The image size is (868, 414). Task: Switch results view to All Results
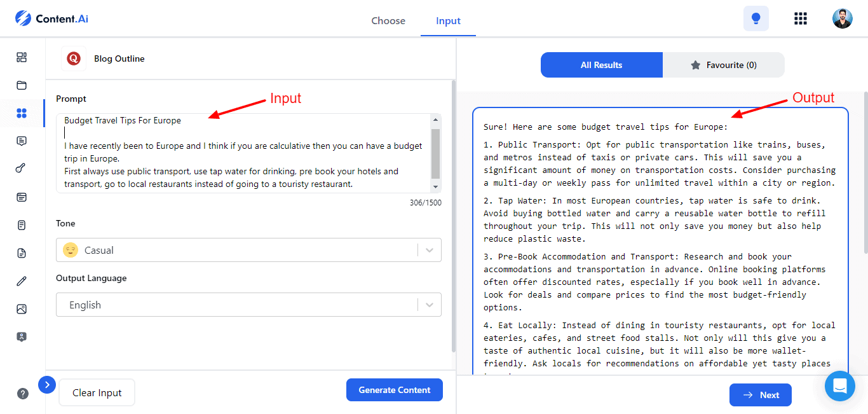(x=601, y=65)
